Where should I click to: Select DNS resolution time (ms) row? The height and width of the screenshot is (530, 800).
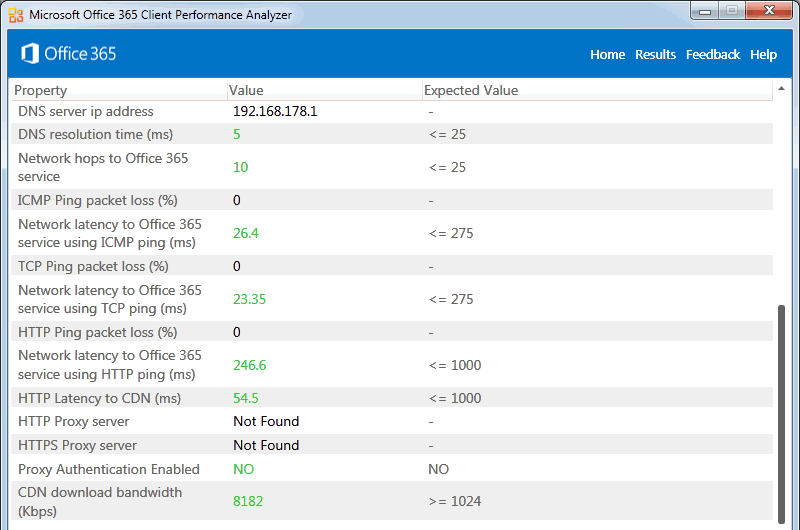(392, 134)
